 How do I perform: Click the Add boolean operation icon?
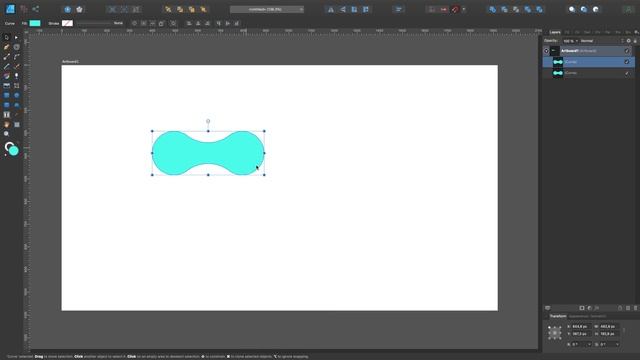[x=493, y=9]
